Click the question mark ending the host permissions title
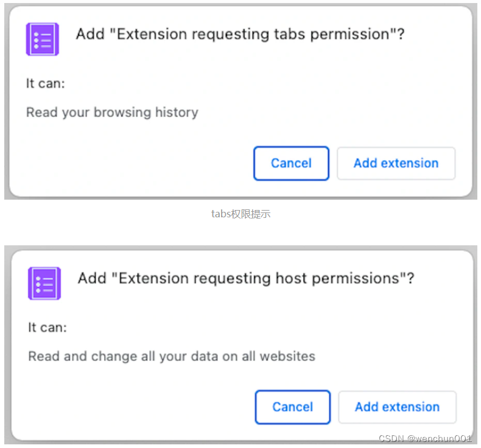Image resolution: width=481 pixels, height=448 pixels. pyautogui.click(x=410, y=278)
